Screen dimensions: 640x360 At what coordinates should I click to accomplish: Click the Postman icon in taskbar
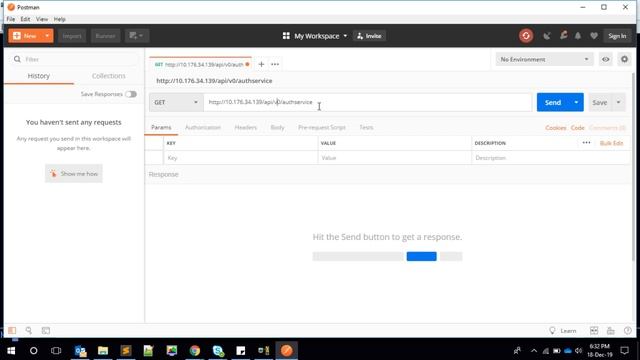pos(287,351)
